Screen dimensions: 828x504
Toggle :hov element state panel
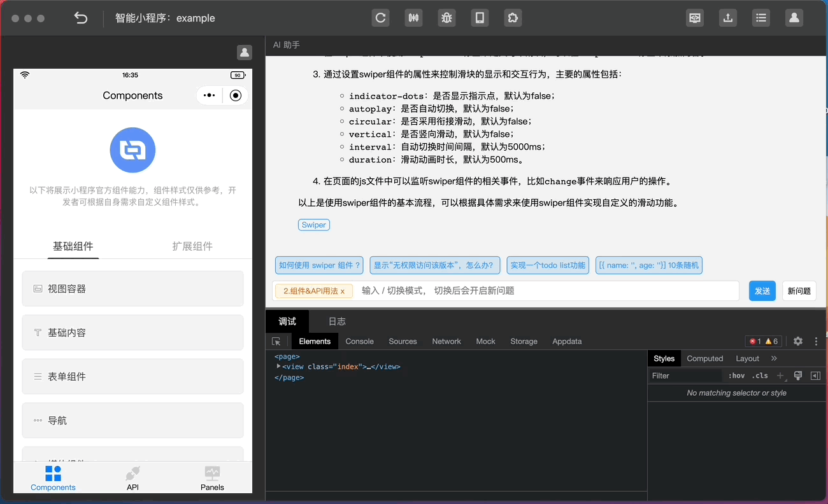(x=736, y=375)
